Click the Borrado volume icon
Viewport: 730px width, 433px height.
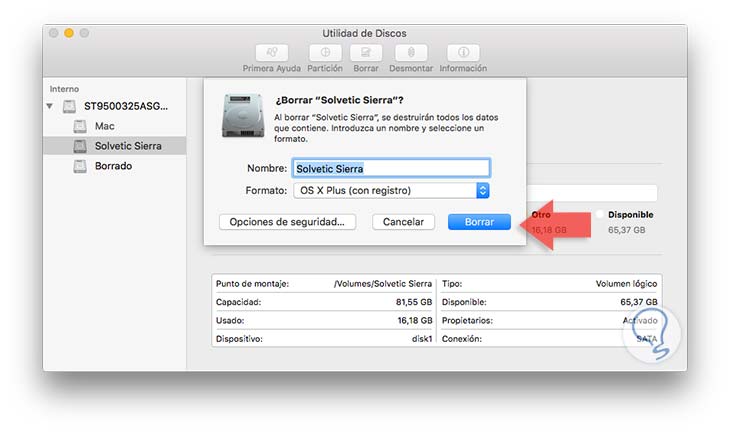(x=80, y=166)
